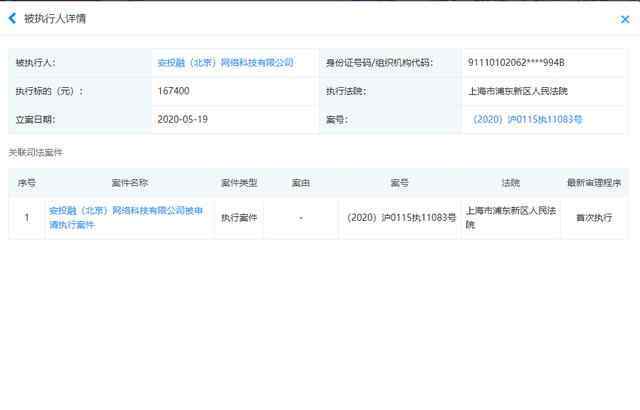This screenshot has height=410, width=640.
Task: Click the 身份证号码/组织机构代码 label
Action: point(379,62)
